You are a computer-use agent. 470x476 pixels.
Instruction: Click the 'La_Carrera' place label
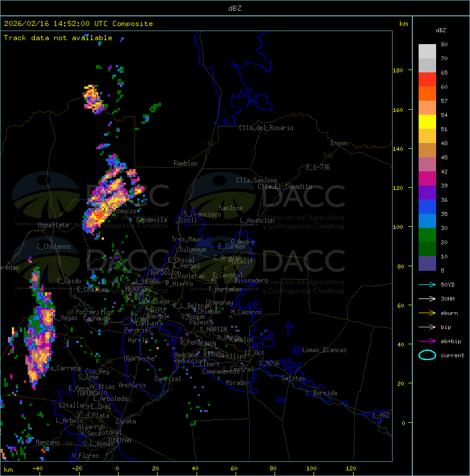64,368
